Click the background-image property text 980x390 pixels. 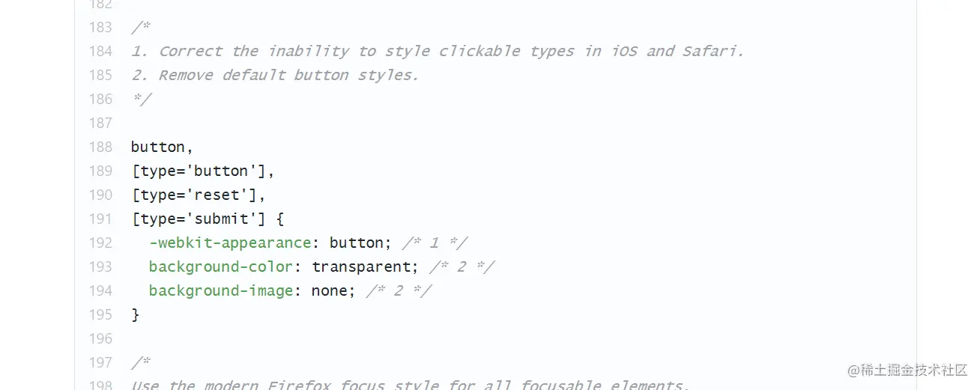(221, 290)
